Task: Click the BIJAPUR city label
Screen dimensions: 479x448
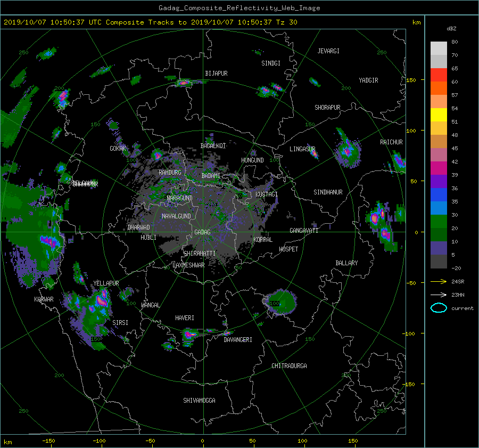Action: pyautogui.click(x=216, y=74)
